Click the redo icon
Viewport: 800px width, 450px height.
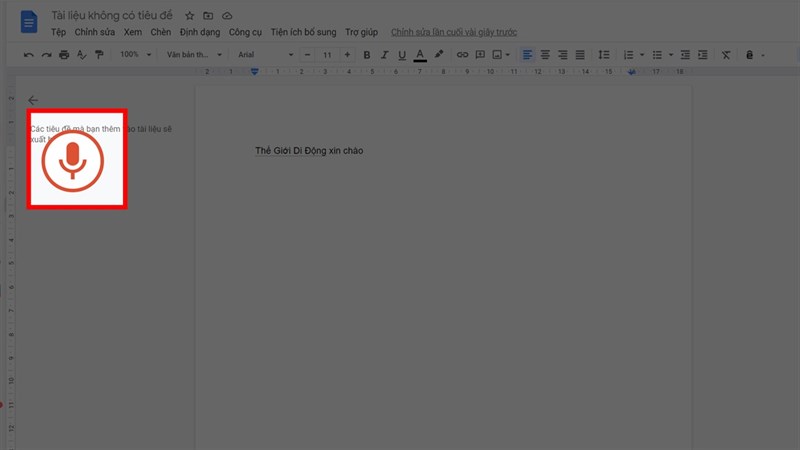46,55
